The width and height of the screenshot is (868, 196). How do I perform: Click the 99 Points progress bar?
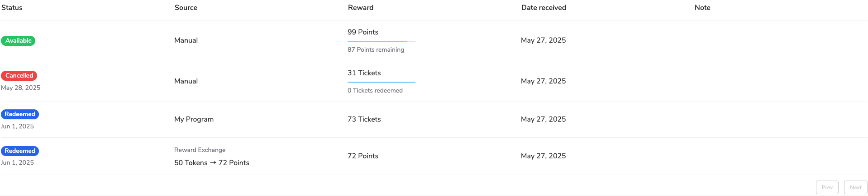pos(381,41)
